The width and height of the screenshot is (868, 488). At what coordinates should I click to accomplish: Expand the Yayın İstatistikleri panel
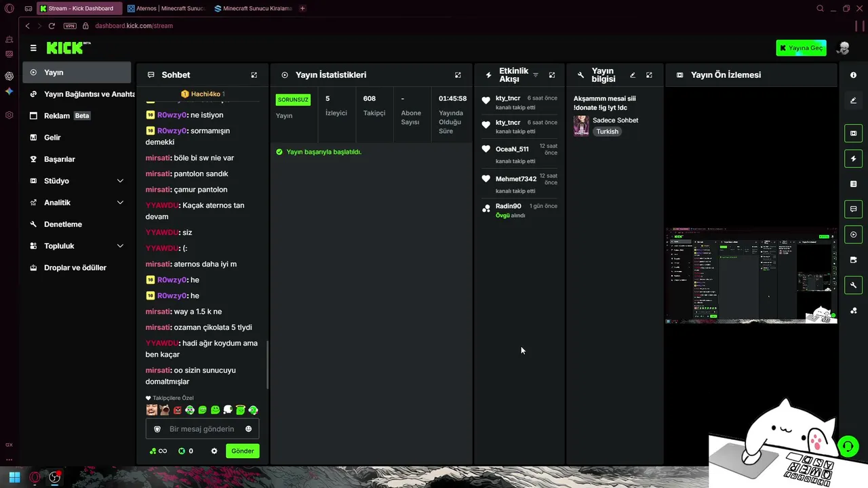point(458,75)
